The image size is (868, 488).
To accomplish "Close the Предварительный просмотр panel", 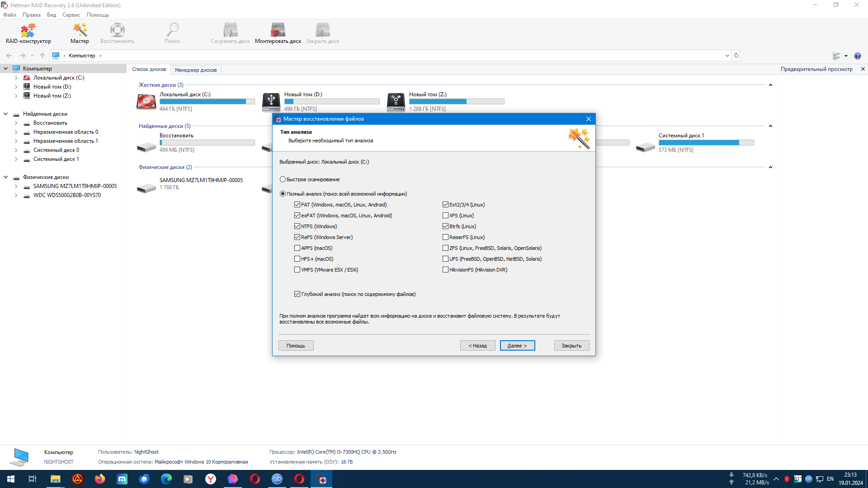I will point(863,69).
